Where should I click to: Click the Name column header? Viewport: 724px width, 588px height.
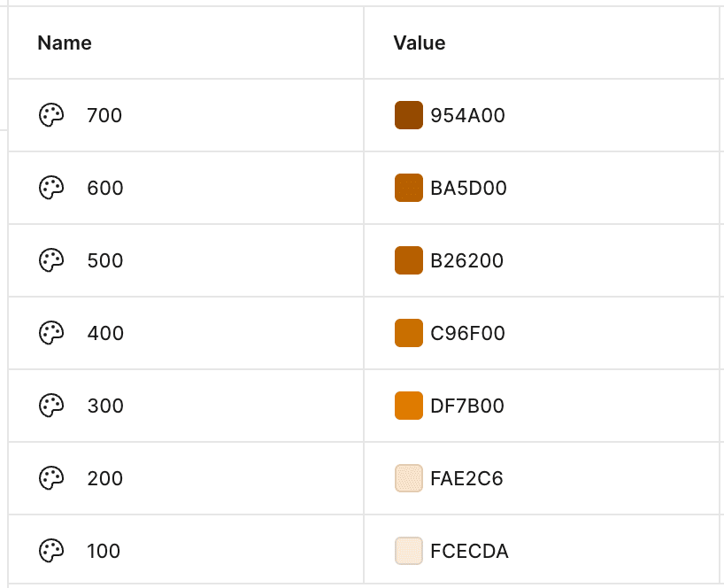pyautogui.click(x=65, y=43)
